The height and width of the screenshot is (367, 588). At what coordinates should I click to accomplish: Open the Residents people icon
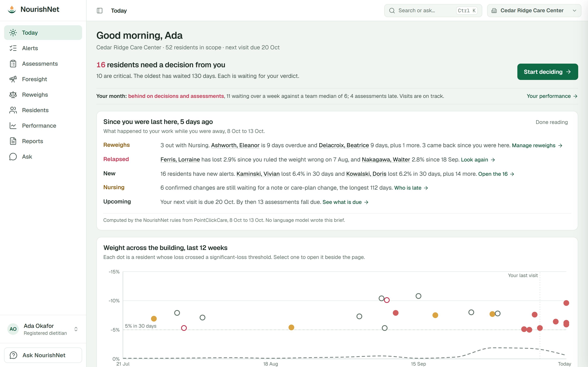pos(13,110)
